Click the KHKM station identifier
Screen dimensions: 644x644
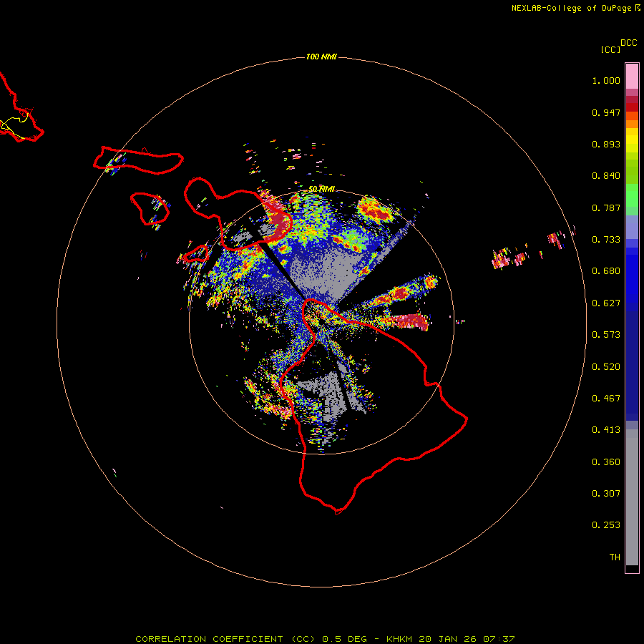point(401,639)
